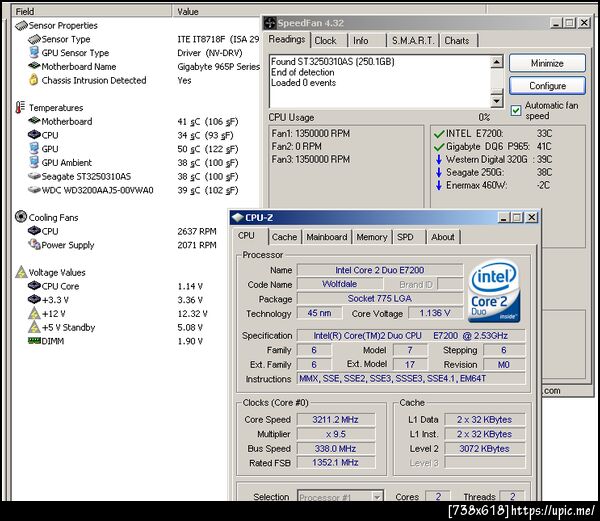Click the Found ST3250310AS log line
Screen dimensions: 600x521
(333, 62)
